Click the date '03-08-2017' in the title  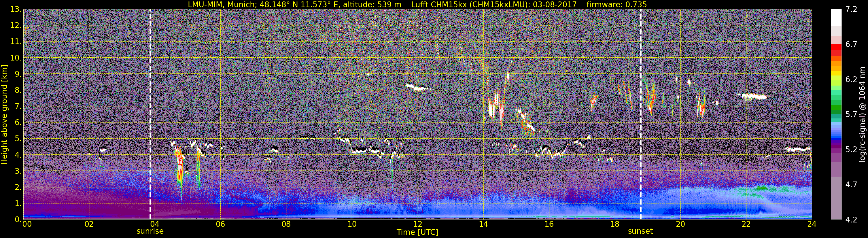(555, 4)
